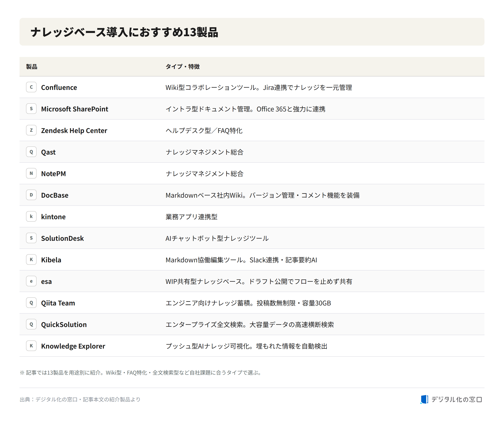Select the kintone product name
Viewport: 504px width, 423px height.
click(53, 217)
